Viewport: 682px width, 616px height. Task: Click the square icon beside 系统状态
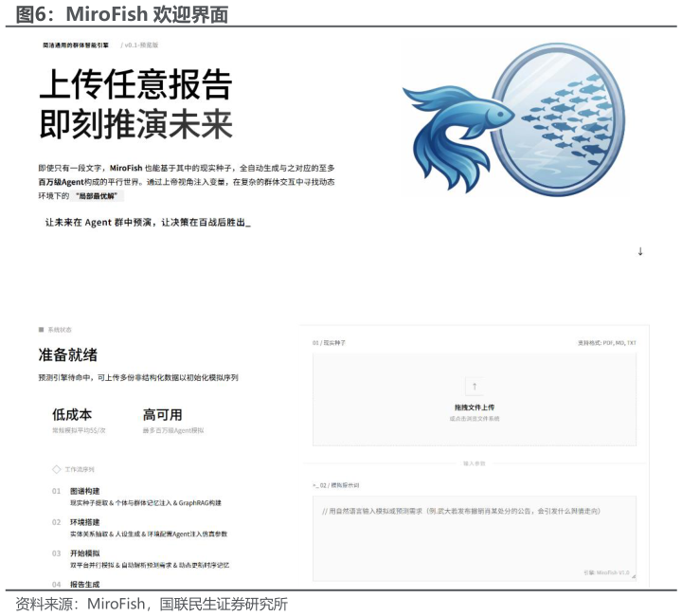click(x=42, y=330)
